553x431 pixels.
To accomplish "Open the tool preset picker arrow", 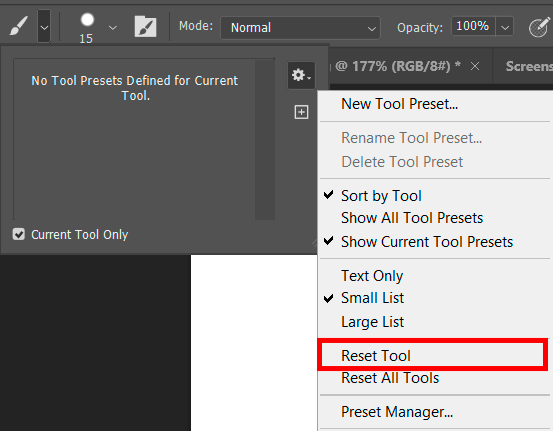I will pos(44,26).
